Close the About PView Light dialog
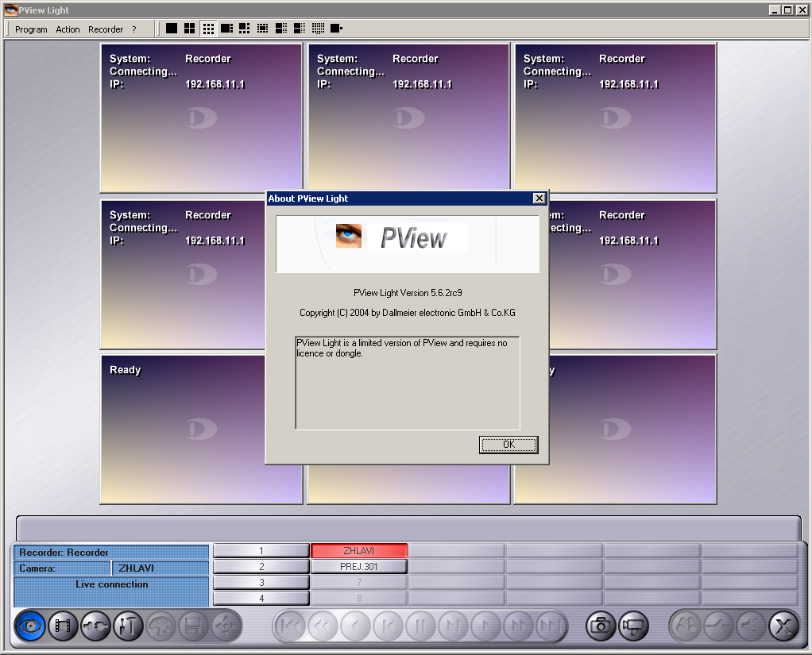The height and width of the screenshot is (655, 812). (539, 198)
